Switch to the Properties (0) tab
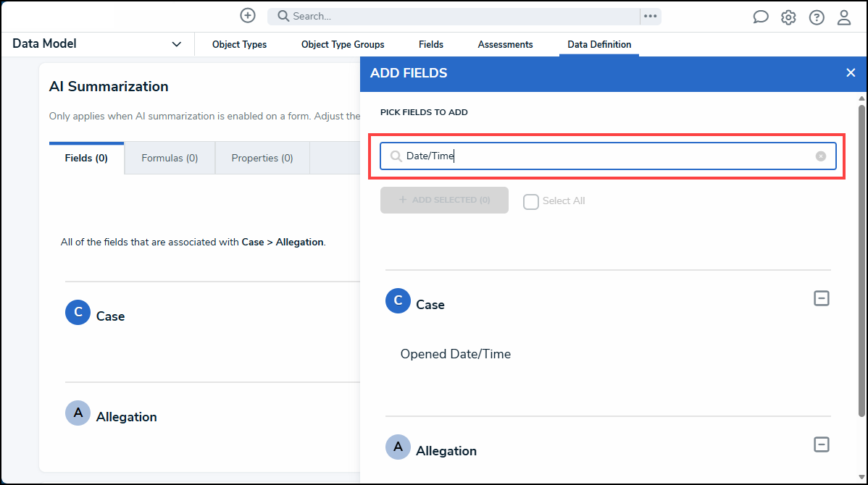The image size is (868, 485). (262, 158)
